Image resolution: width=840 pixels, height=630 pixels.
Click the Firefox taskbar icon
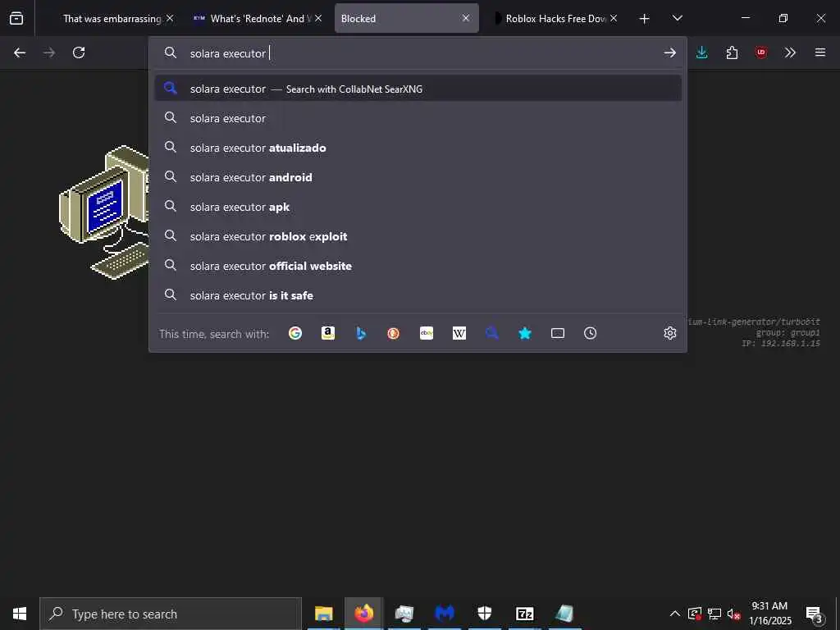pyautogui.click(x=363, y=614)
